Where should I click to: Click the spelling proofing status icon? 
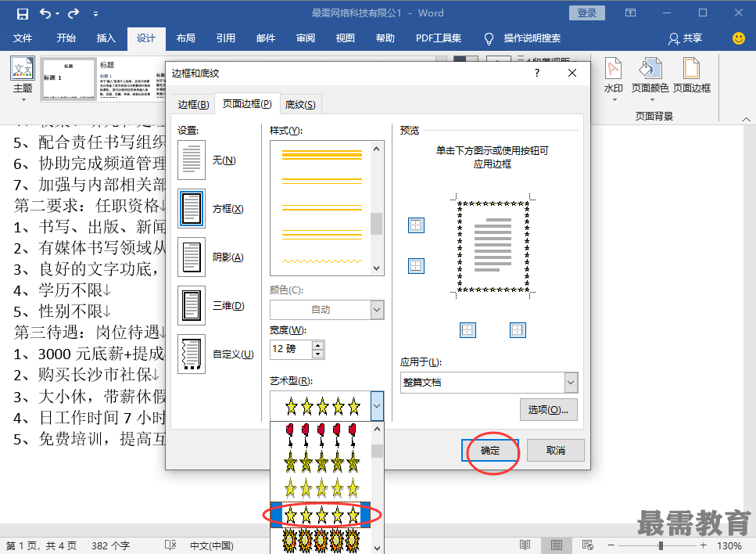[170, 545]
